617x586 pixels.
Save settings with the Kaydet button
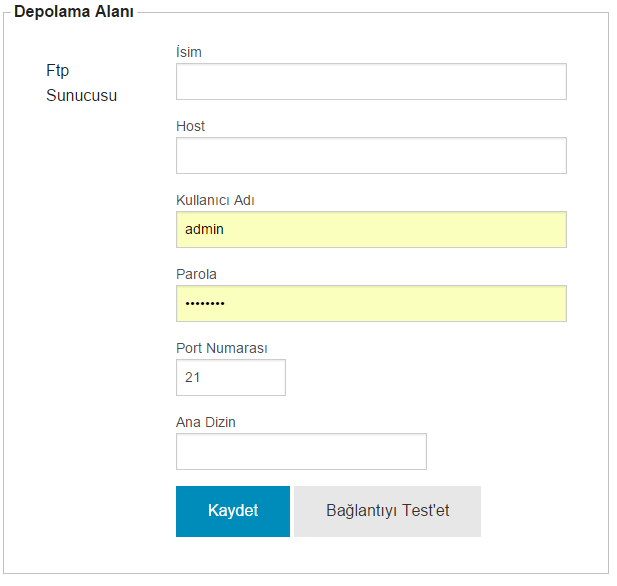tap(233, 511)
